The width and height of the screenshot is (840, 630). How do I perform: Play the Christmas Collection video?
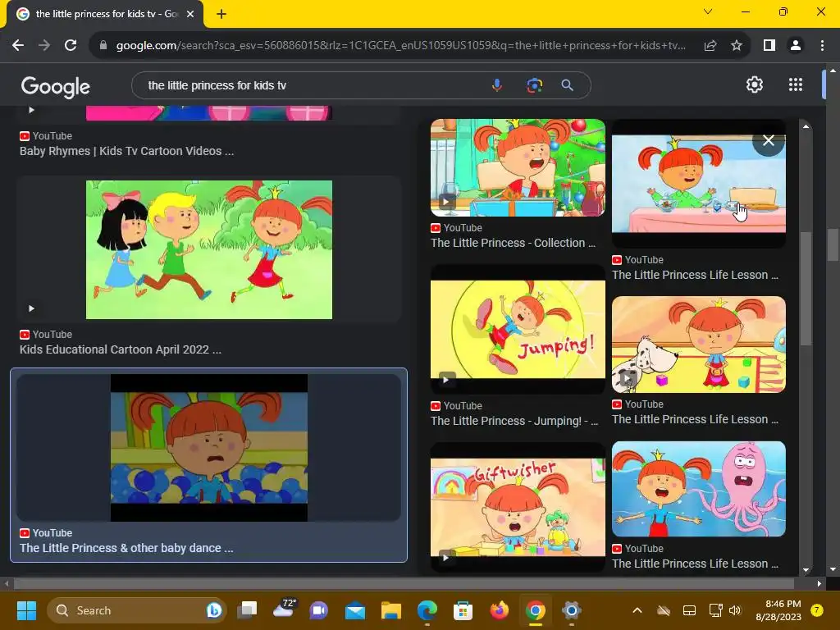click(x=445, y=202)
